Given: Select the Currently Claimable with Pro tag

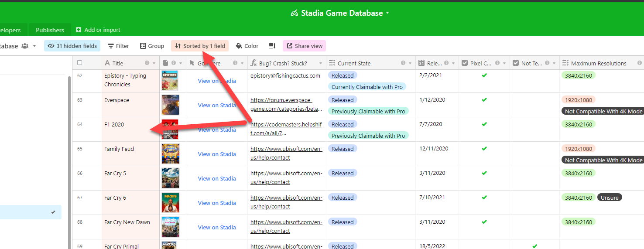Looking at the screenshot, I should coord(367,87).
